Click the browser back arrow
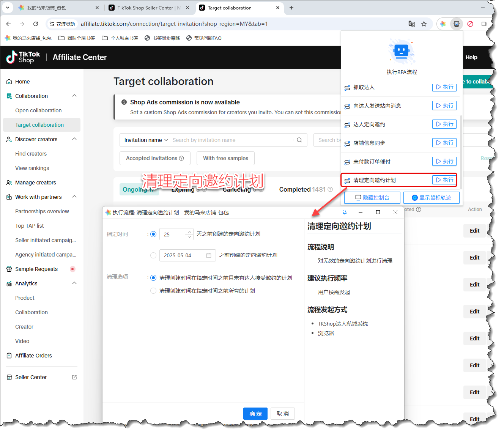Viewport: 504px width, 436px height. pyautogui.click(x=8, y=24)
